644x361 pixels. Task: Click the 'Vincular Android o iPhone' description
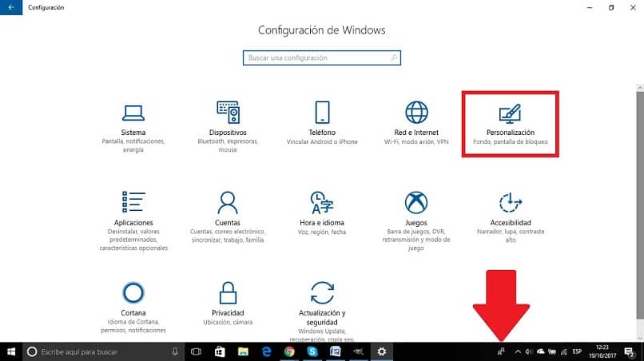click(x=322, y=141)
